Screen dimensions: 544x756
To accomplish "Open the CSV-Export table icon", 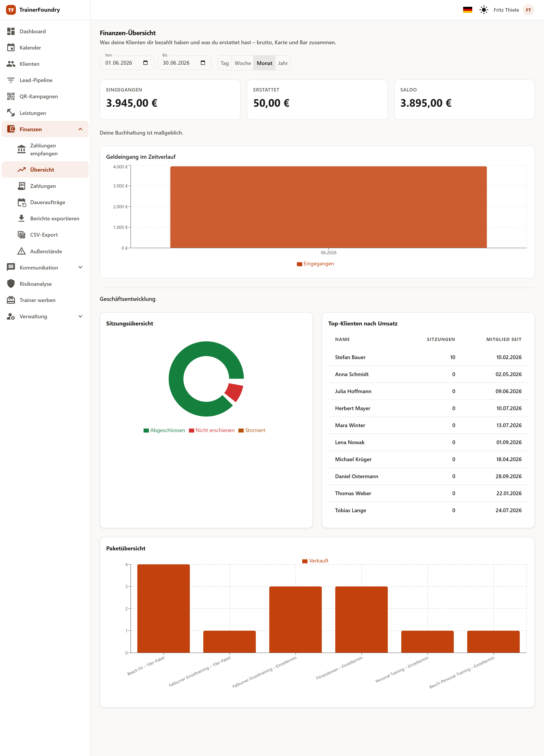I will (x=21, y=235).
